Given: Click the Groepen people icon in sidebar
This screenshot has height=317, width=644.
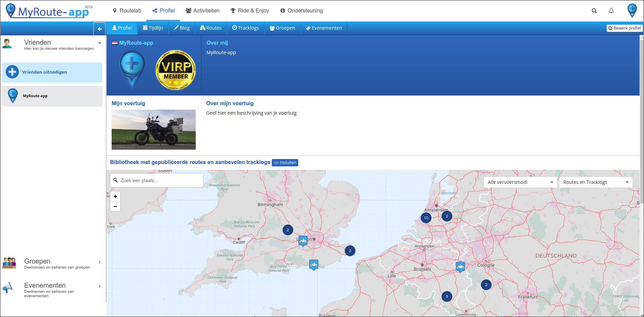Looking at the screenshot, I should coord(9,263).
